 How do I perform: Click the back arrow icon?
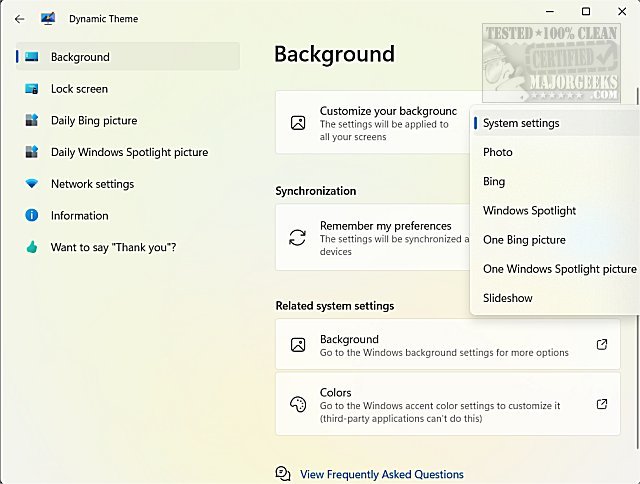click(x=20, y=19)
